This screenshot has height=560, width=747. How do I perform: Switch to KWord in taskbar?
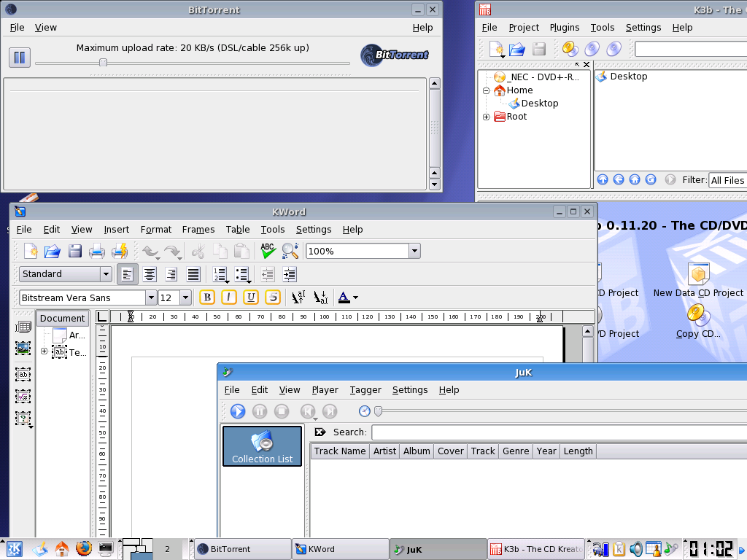(340, 549)
